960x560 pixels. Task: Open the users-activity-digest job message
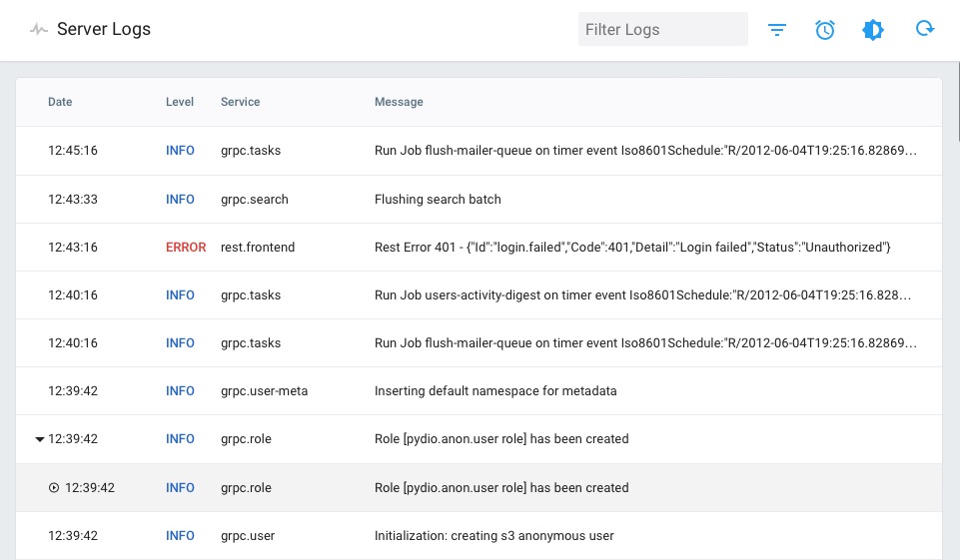[x=643, y=295]
